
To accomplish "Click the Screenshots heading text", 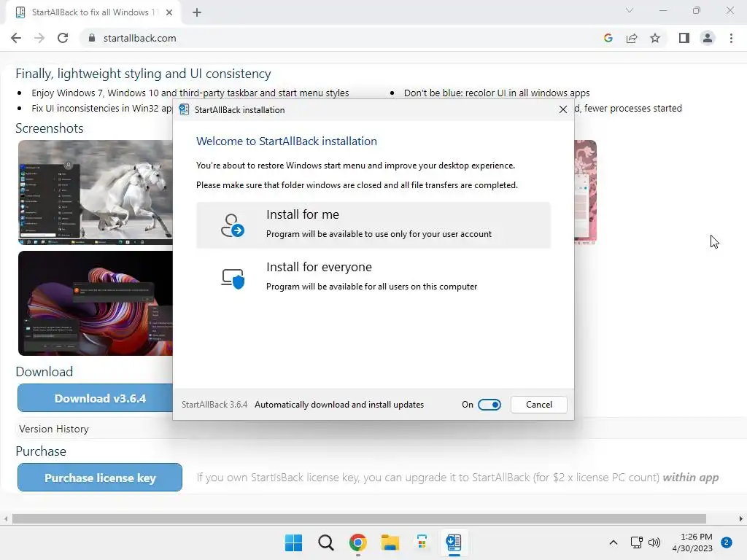I will click(49, 128).
